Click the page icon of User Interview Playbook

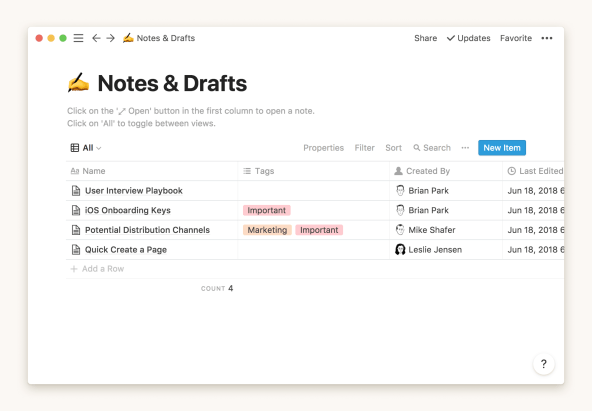(x=76, y=191)
